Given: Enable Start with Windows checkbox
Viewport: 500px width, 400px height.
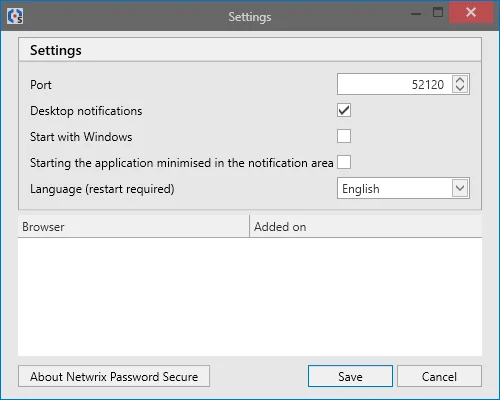Looking at the screenshot, I should (x=344, y=136).
